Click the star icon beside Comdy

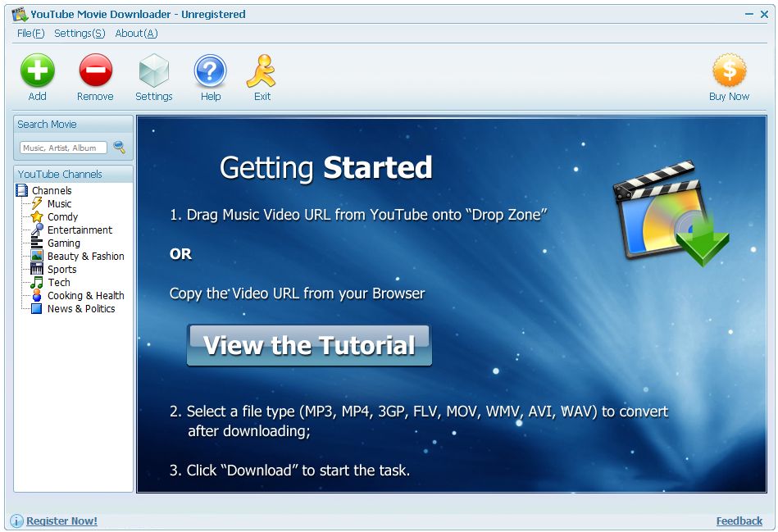click(37, 216)
